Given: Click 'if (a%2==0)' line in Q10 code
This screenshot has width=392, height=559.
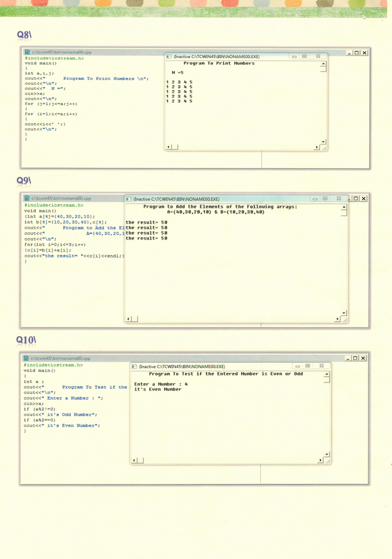Looking at the screenshot, I should [x=40, y=420].
